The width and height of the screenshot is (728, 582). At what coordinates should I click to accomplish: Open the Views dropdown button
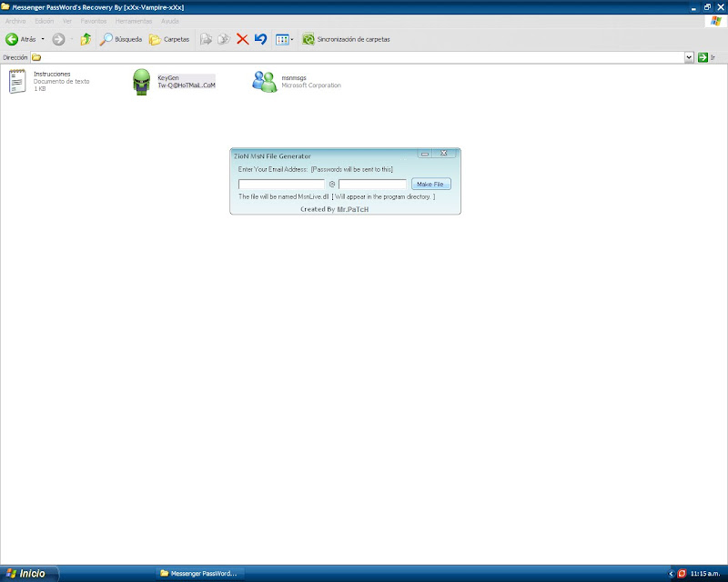(284, 39)
